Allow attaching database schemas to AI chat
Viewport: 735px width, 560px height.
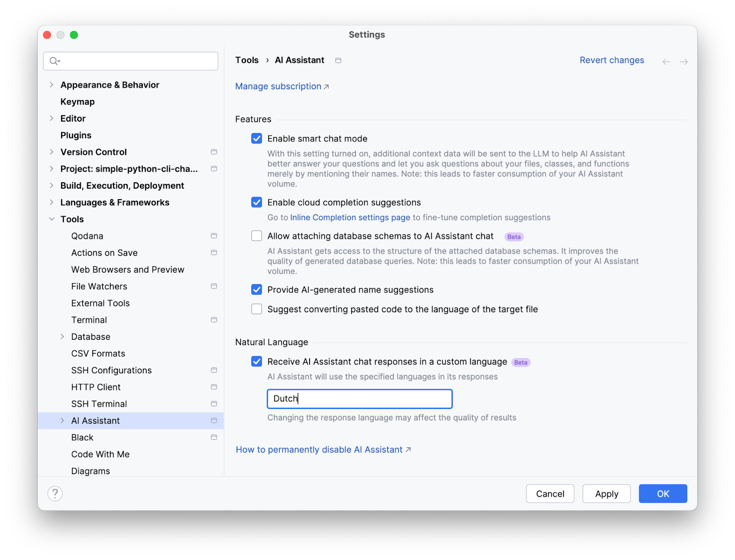pyautogui.click(x=257, y=236)
